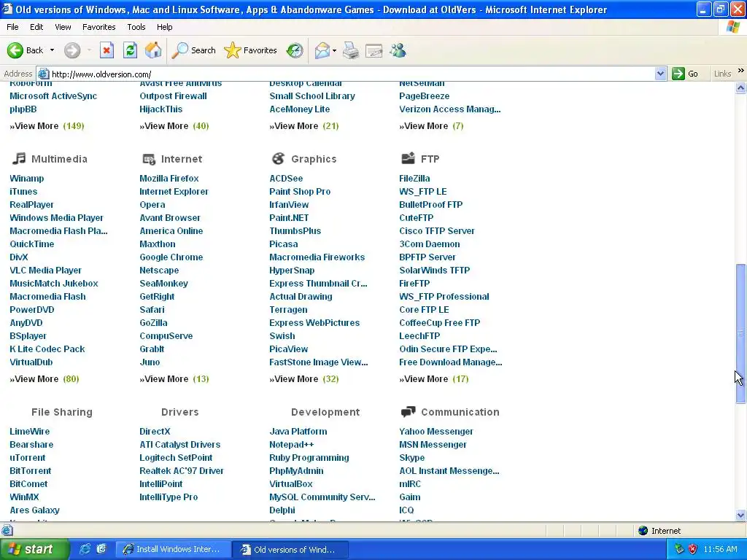Open the FileZilla link
Viewport: 747px width, 560px height.
pyautogui.click(x=414, y=179)
